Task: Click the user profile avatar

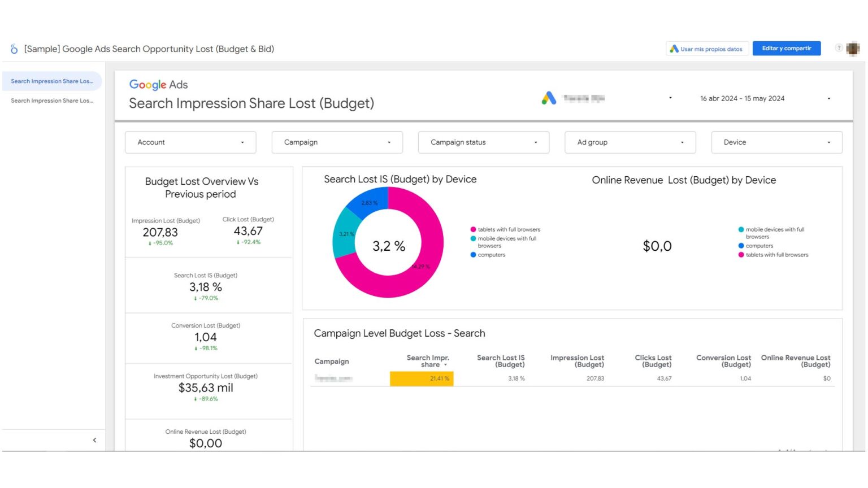Action: point(853,49)
